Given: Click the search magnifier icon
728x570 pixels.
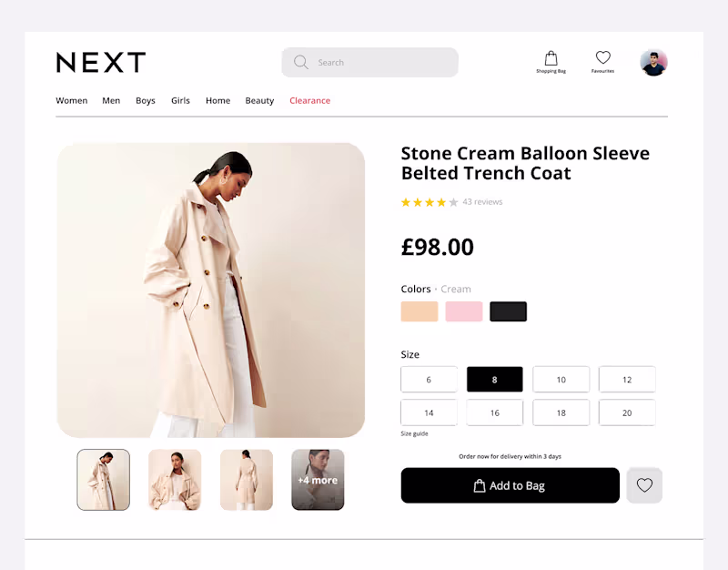Looking at the screenshot, I should 301,63.
